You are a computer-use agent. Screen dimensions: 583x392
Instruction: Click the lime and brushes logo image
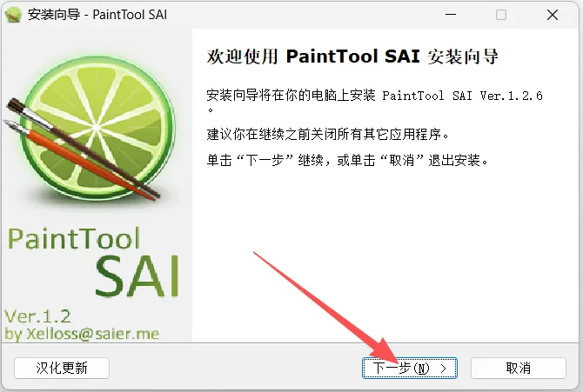[90, 129]
